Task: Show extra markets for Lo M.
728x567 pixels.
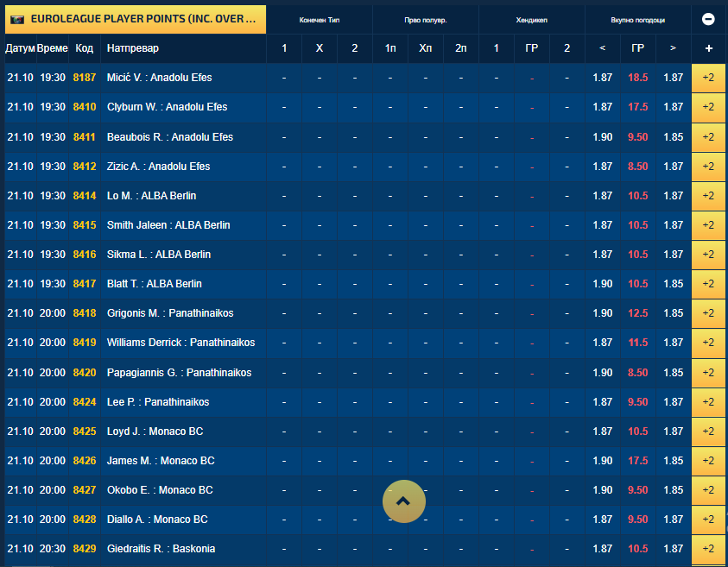Action: [x=708, y=196]
